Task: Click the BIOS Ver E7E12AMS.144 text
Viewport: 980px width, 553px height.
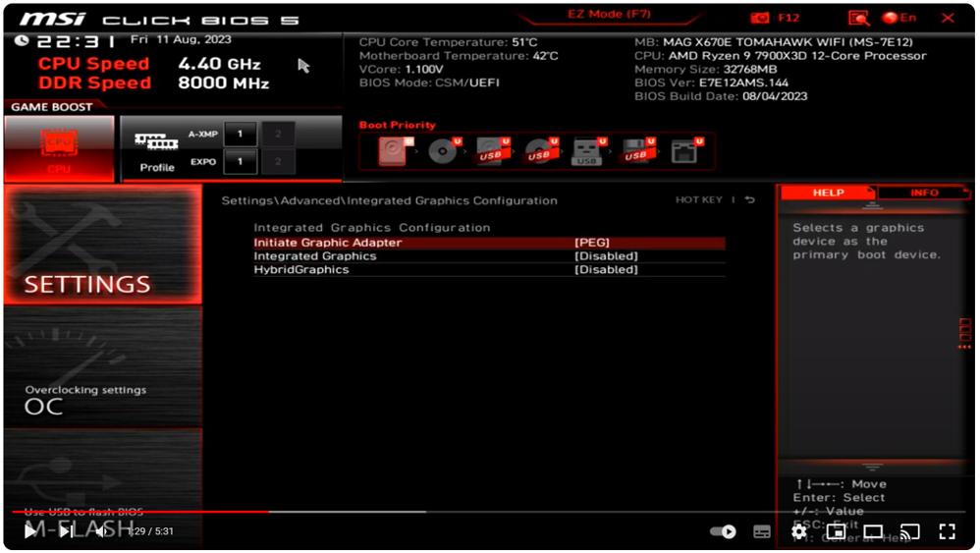Action: (711, 83)
